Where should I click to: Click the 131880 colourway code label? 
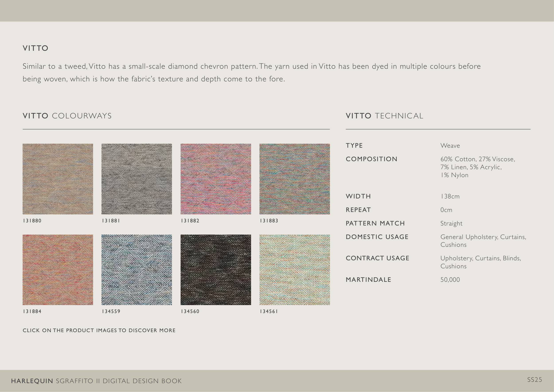(x=32, y=221)
